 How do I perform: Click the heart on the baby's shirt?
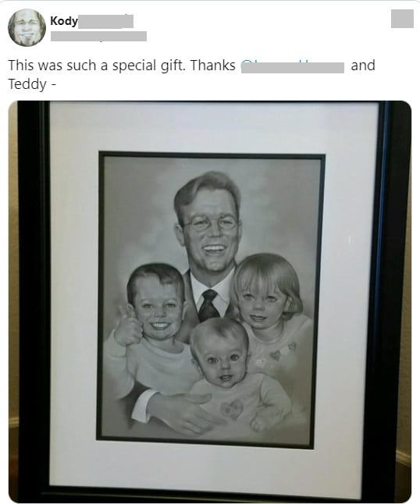click(x=231, y=410)
